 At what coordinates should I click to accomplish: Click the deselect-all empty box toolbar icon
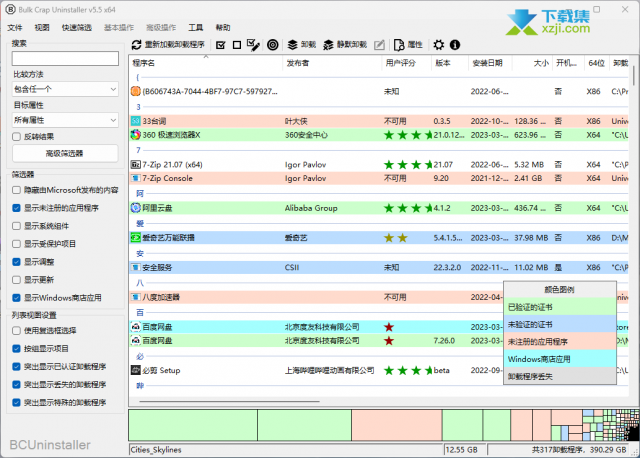(237, 45)
